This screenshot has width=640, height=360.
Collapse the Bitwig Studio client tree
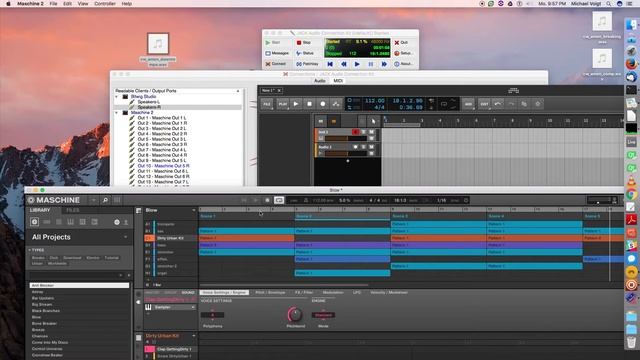[x=117, y=97]
